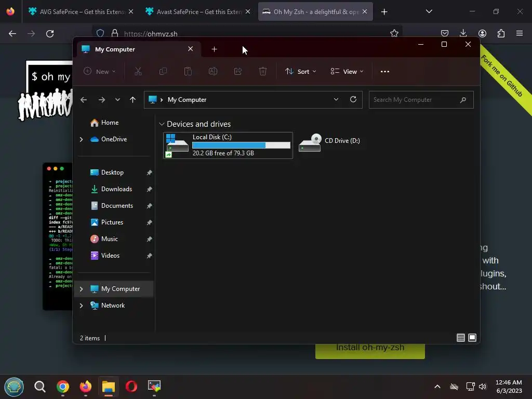This screenshot has height=399, width=532.
Task: Expand the Network tree node
Action: (x=81, y=305)
